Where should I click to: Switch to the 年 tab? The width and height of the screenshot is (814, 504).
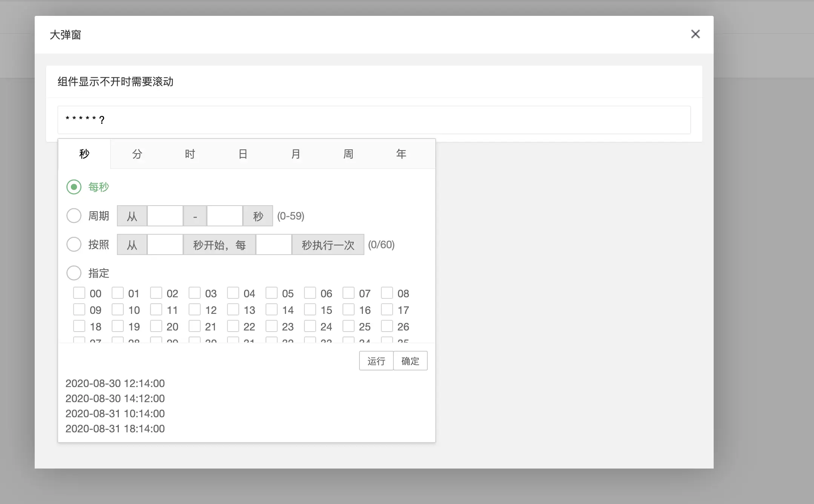pos(401,154)
